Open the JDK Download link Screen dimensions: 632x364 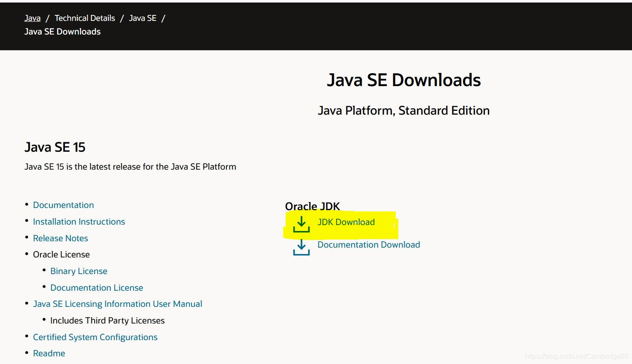[346, 222]
